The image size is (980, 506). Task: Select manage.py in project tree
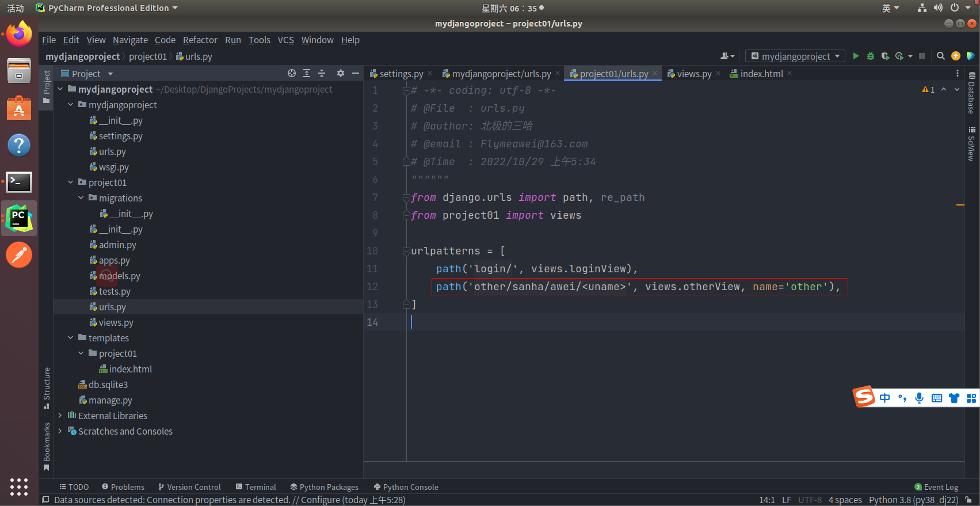[x=110, y=400]
